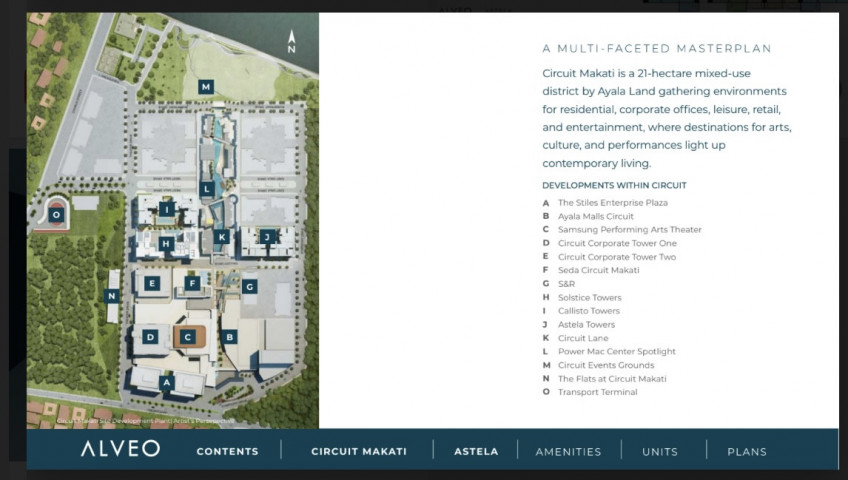
Task: Select map marker K for Circuit Lane
Action: pyautogui.click(x=222, y=236)
